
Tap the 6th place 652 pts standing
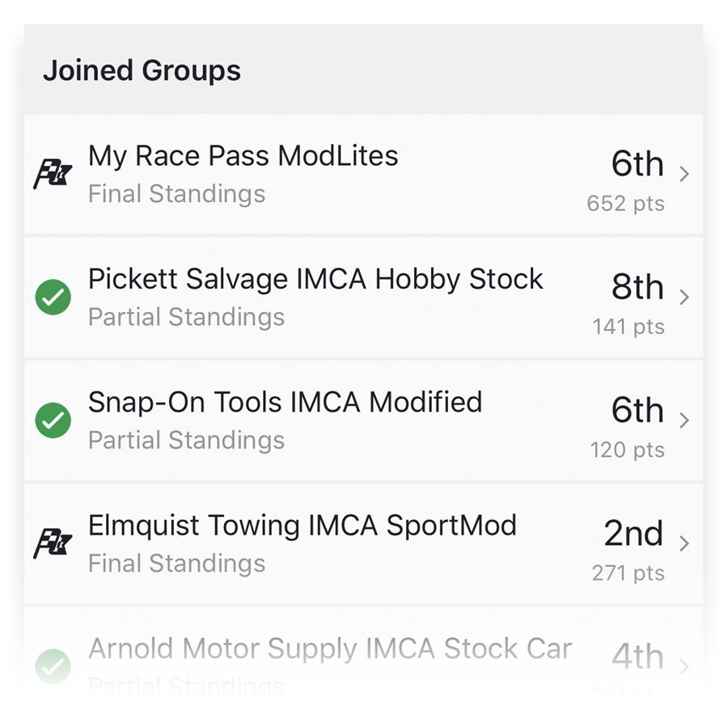[x=626, y=181]
